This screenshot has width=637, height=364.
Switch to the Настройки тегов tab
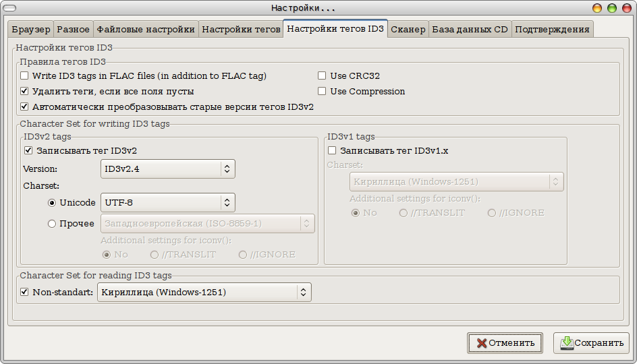(x=241, y=29)
